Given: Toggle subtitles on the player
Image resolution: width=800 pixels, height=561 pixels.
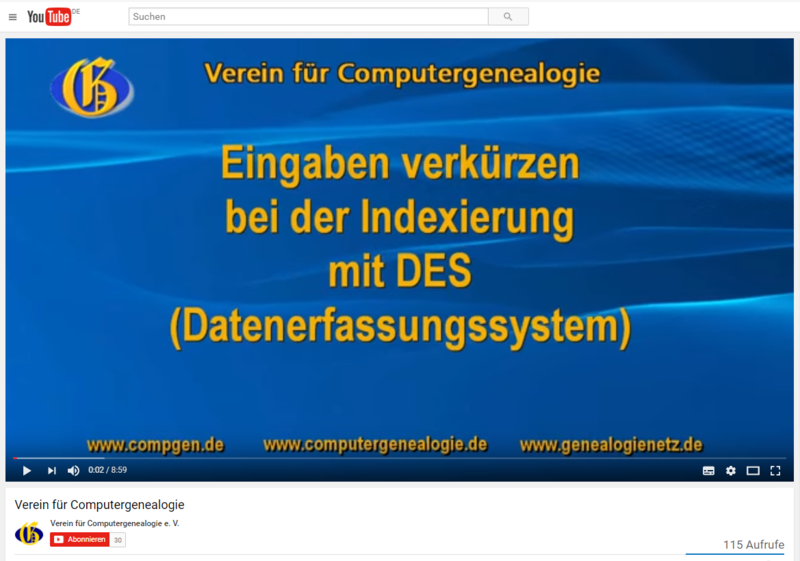Looking at the screenshot, I should [708, 470].
